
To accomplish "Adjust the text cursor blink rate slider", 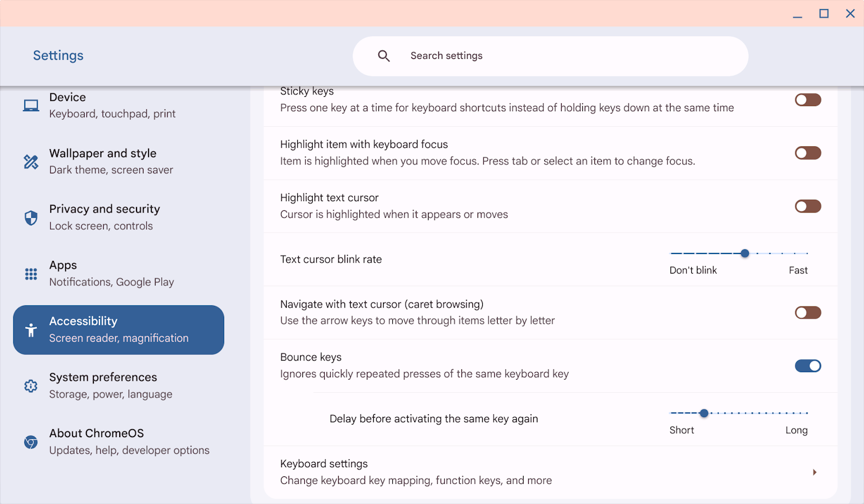I will (x=745, y=253).
